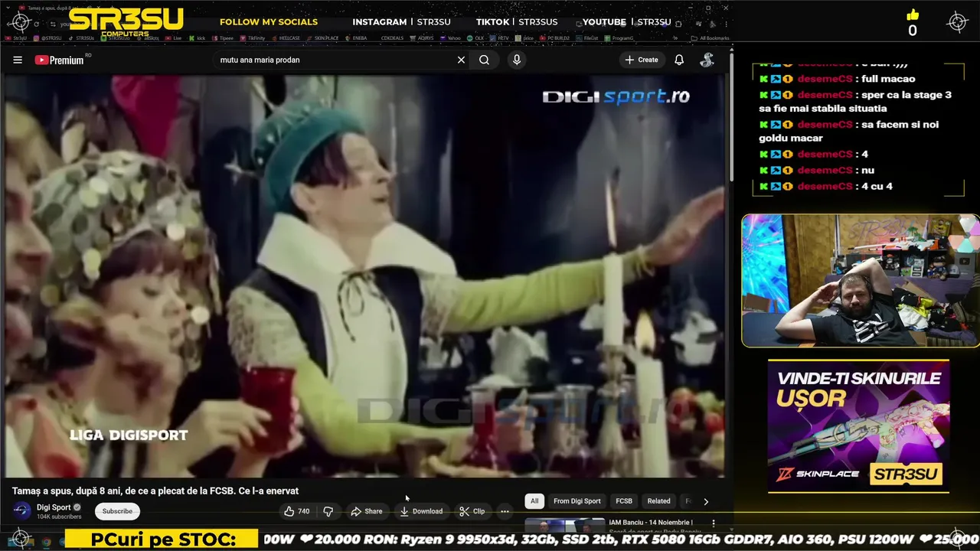Download the video
The image size is (980, 551).
click(421, 511)
